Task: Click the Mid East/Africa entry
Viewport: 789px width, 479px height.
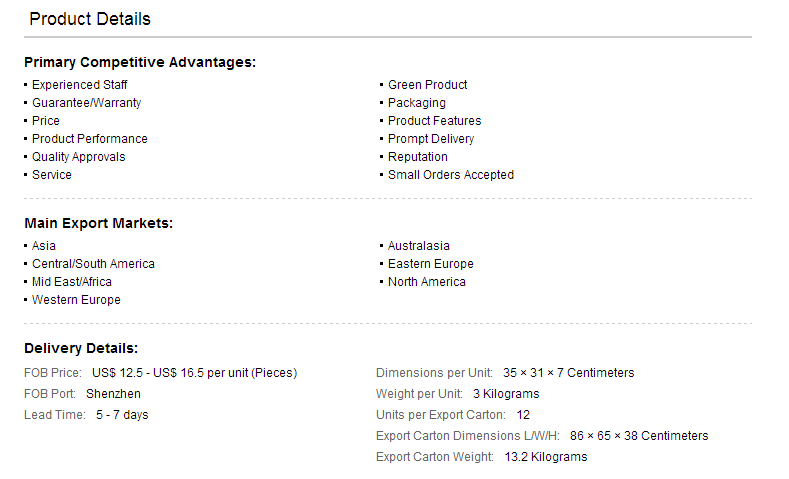Action: pos(72,282)
